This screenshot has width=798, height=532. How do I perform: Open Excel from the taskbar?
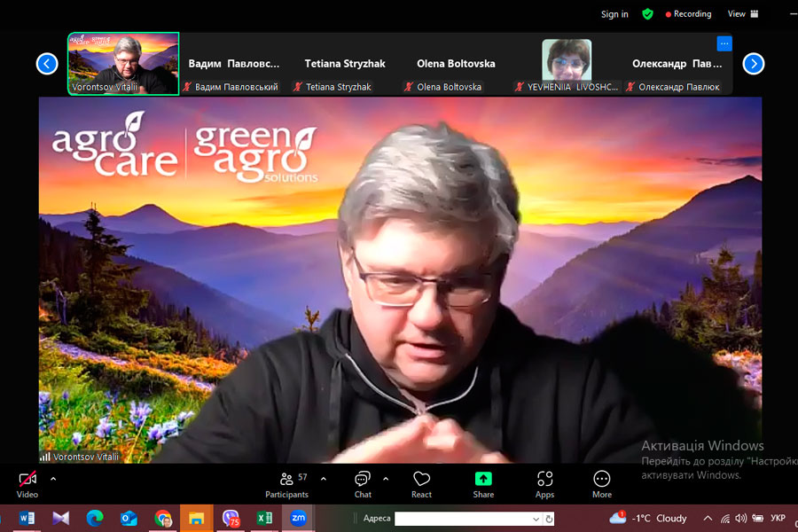pyautogui.click(x=264, y=518)
